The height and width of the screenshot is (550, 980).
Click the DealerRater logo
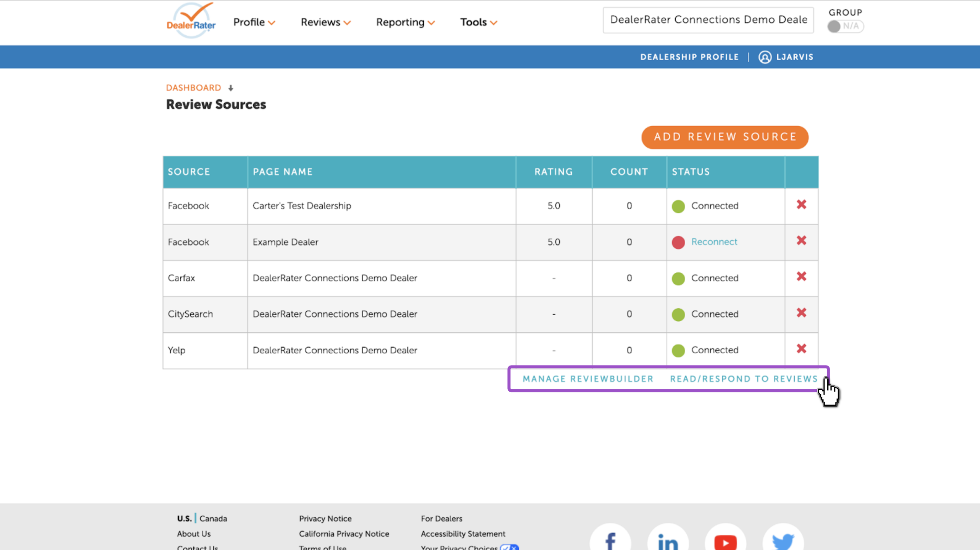click(x=191, y=21)
